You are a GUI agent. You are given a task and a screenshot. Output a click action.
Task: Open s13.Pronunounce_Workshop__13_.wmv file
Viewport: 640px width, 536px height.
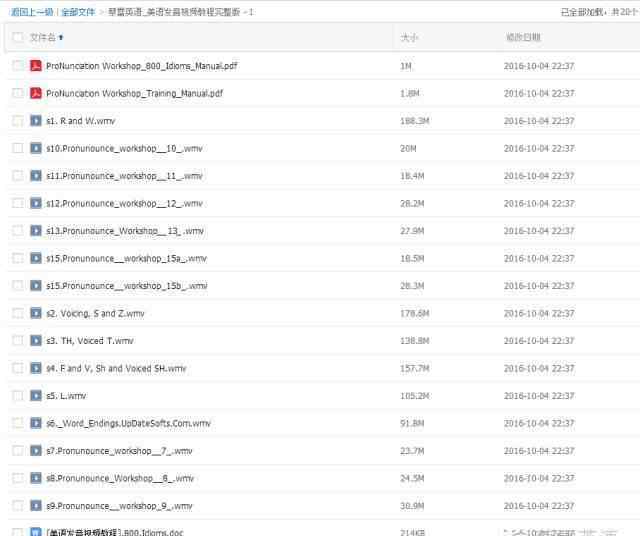124,231
